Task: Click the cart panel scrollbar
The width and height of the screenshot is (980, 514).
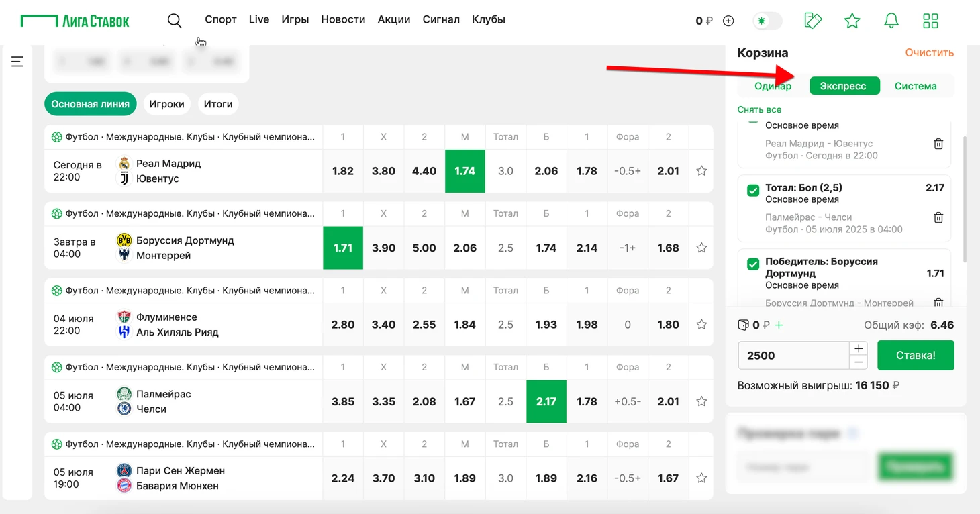Action: [965, 199]
